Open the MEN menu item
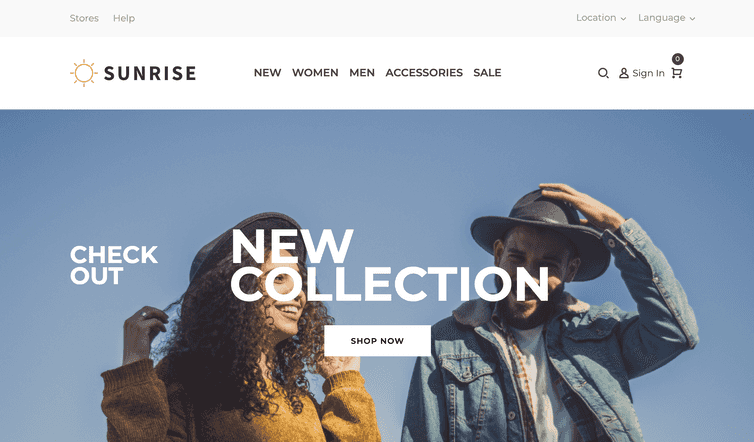Image resolution: width=754 pixels, height=442 pixels. click(362, 73)
